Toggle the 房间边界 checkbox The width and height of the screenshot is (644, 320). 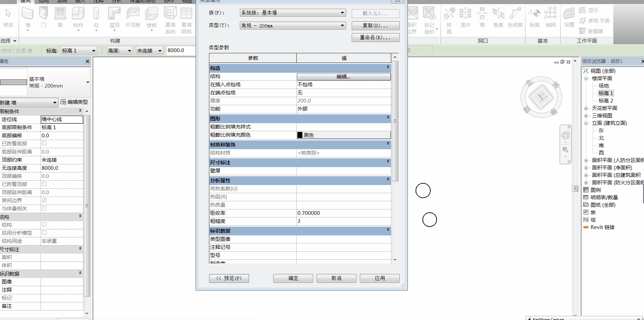(44, 200)
